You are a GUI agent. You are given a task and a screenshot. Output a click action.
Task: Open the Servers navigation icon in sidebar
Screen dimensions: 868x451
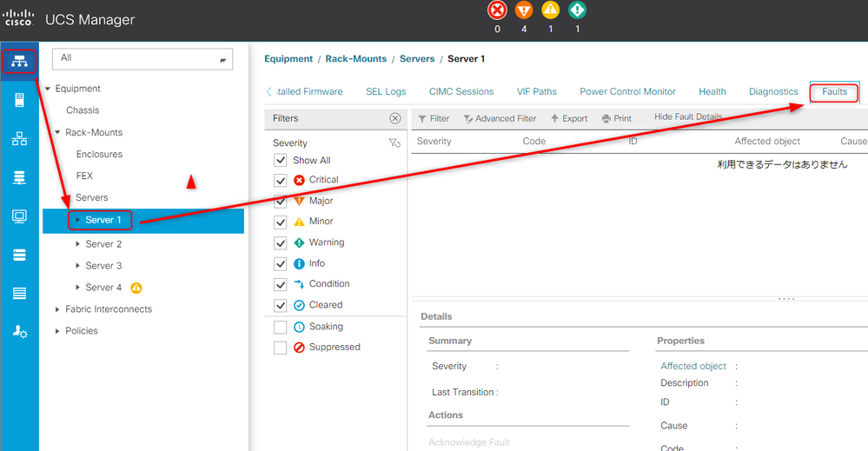pos(19,100)
